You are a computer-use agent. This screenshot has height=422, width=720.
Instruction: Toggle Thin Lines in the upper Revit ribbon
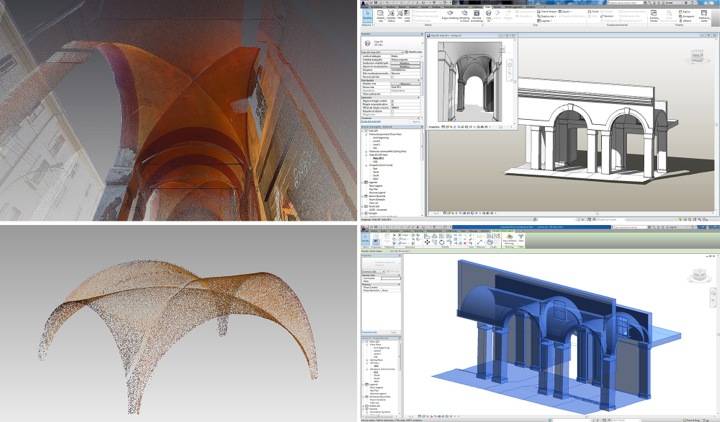pyautogui.click(x=407, y=14)
